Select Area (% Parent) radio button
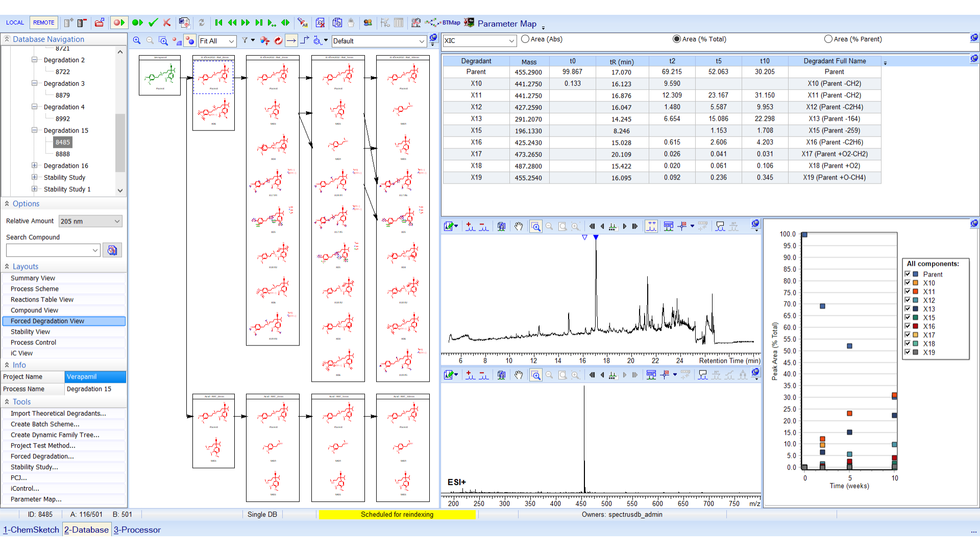 click(x=828, y=39)
